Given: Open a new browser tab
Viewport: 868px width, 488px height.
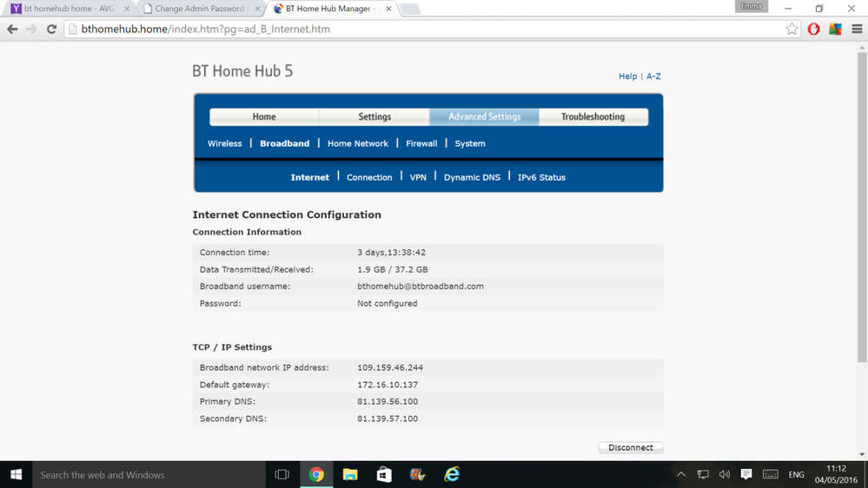Looking at the screenshot, I should [x=409, y=9].
